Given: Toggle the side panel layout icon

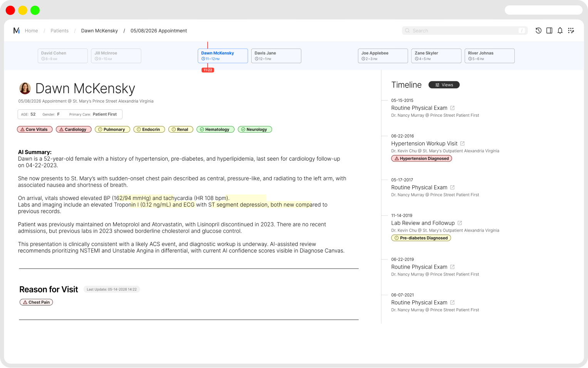Looking at the screenshot, I should (549, 30).
